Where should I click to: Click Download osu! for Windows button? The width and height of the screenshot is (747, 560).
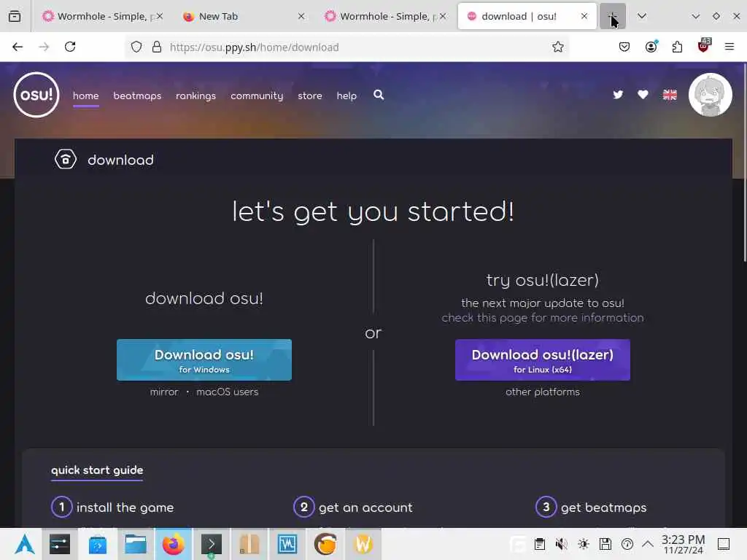(204, 360)
